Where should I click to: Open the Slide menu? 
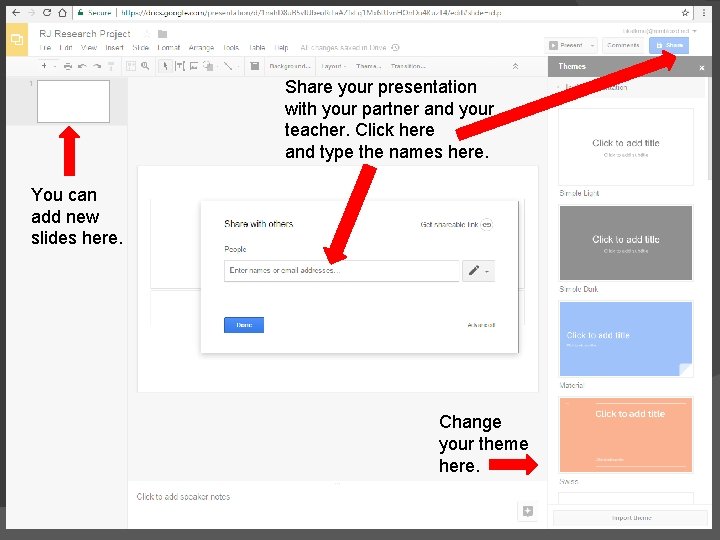point(141,48)
